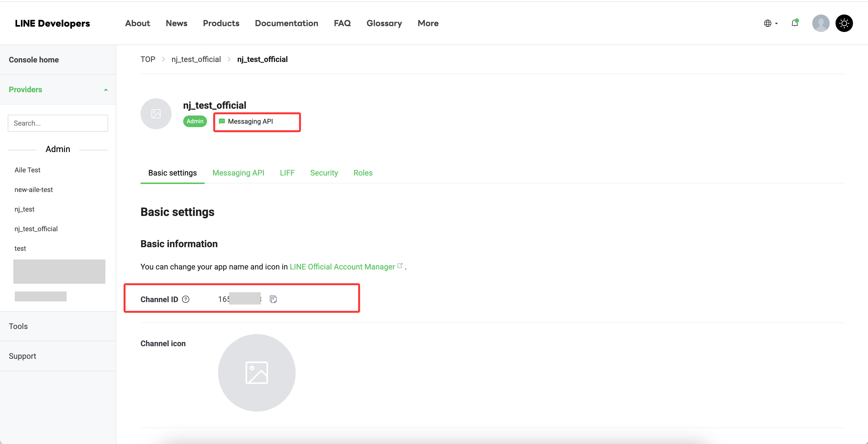Open the Documentation page
868x444 pixels.
[x=286, y=23]
